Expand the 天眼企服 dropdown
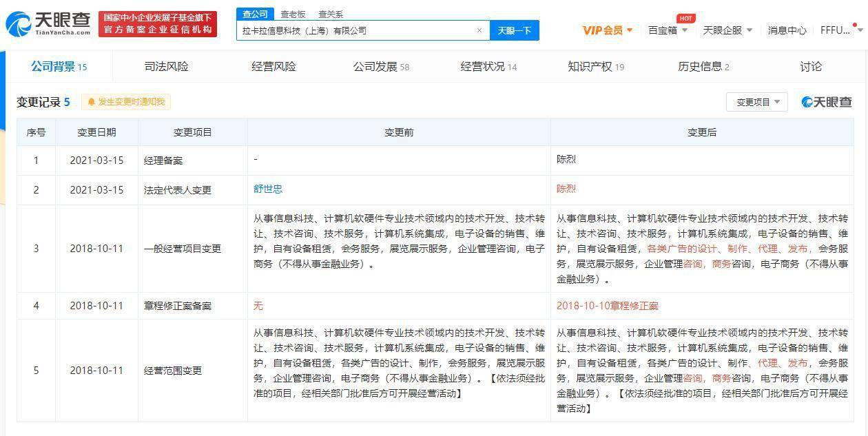Image resolution: width=868 pixels, height=436 pixels. pos(727,30)
